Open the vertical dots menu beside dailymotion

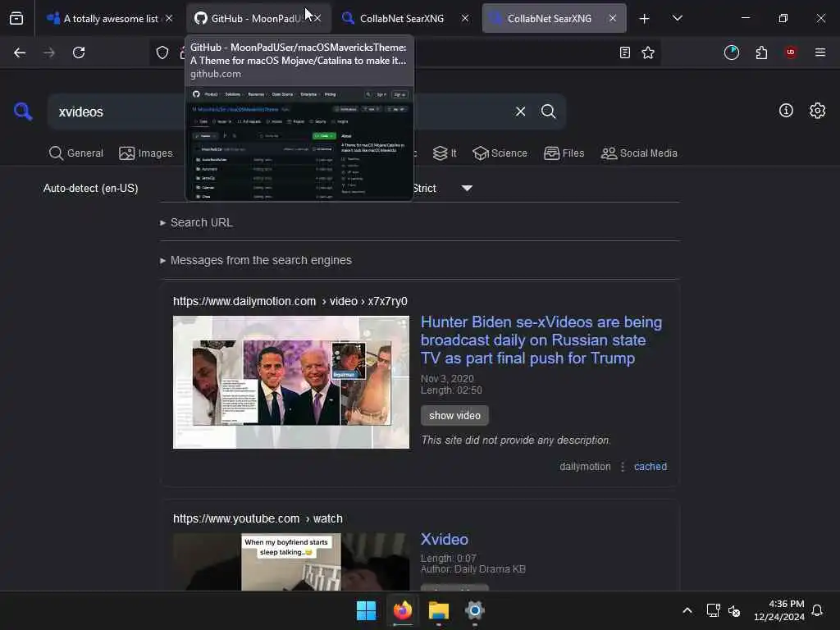tap(623, 467)
